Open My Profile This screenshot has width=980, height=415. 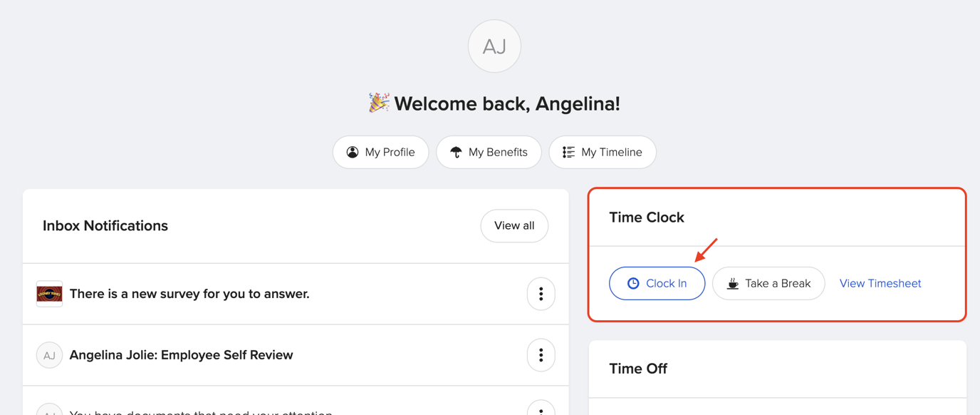pos(380,152)
